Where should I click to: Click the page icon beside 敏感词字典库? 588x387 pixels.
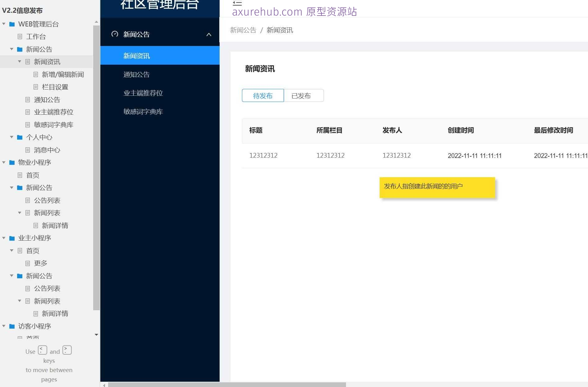click(27, 124)
